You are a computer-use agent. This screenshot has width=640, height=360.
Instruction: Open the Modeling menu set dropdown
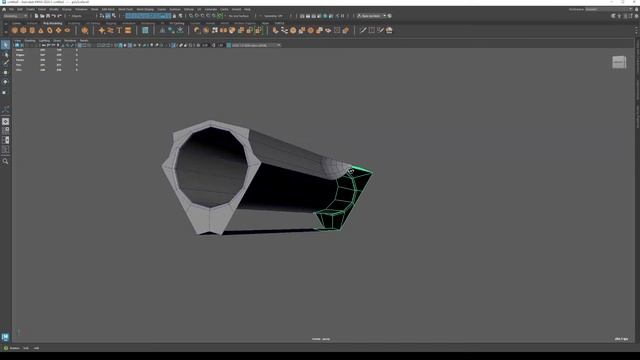(15, 16)
